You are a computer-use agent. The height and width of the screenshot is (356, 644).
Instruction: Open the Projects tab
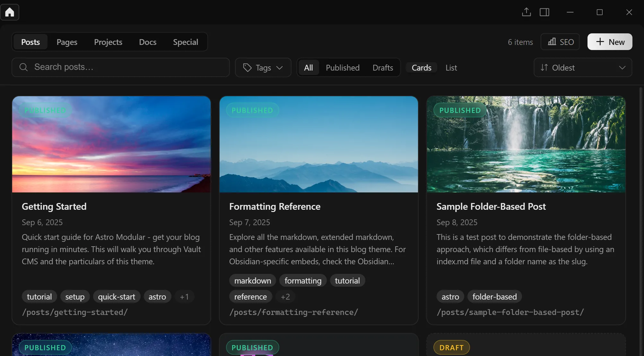(108, 42)
